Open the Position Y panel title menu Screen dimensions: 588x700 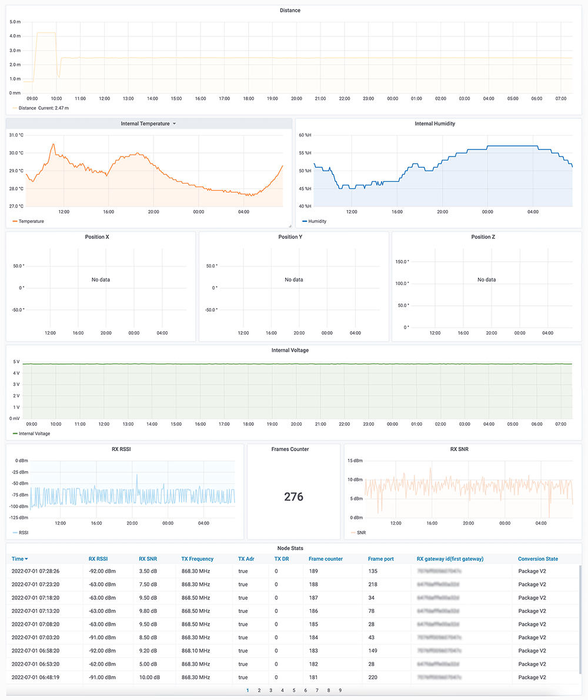coord(290,237)
